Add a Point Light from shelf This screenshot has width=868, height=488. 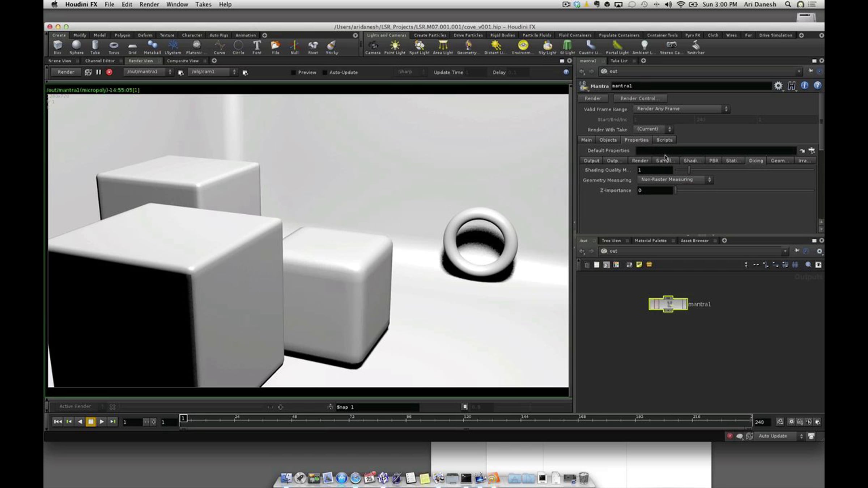(395, 47)
